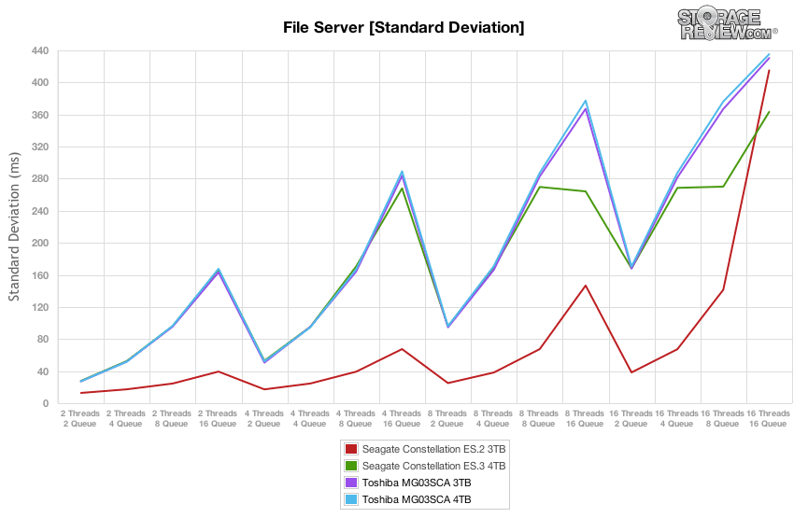Select legend label Toshiba MG03SCA 3TB
This screenshot has height=532, width=794.
coord(417,483)
